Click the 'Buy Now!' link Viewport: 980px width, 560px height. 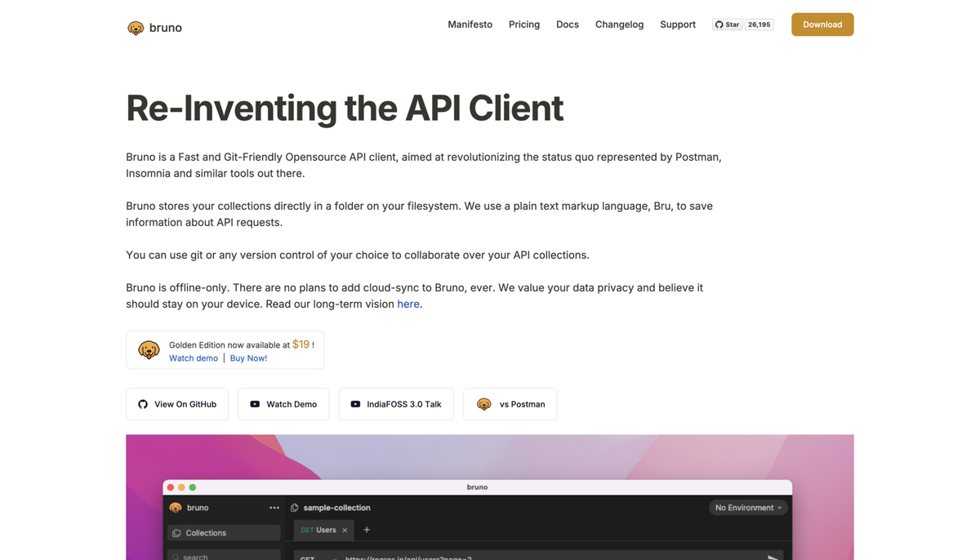[x=248, y=358]
